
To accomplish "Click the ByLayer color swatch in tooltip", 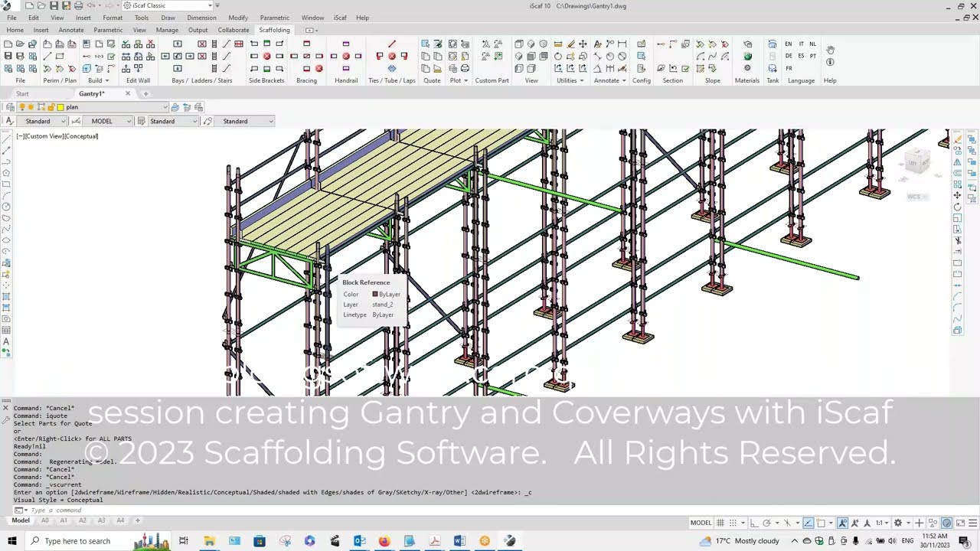I will 375,294.
